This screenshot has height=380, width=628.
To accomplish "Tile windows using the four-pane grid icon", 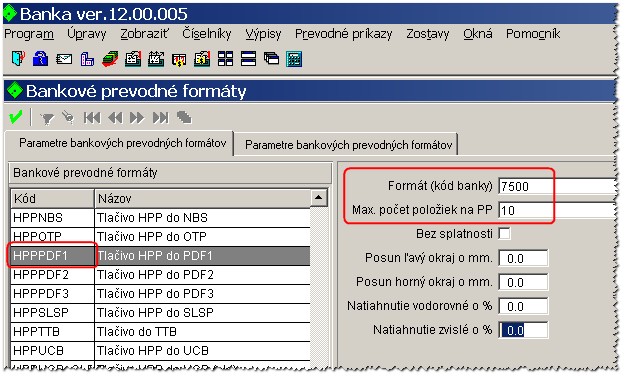I will click(x=225, y=59).
